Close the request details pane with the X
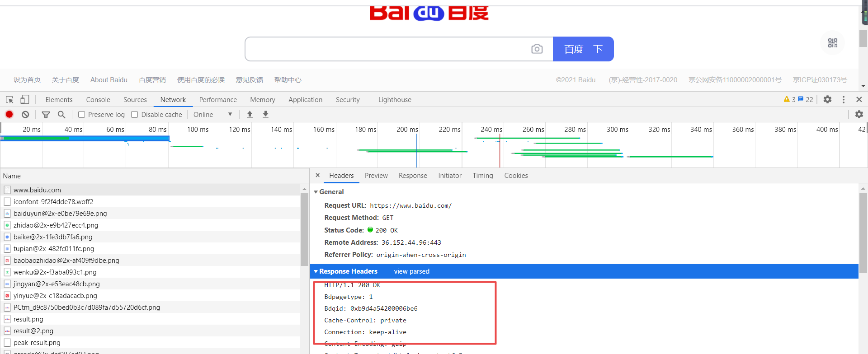868x354 pixels. pyautogui.click(x=317, y=175)
